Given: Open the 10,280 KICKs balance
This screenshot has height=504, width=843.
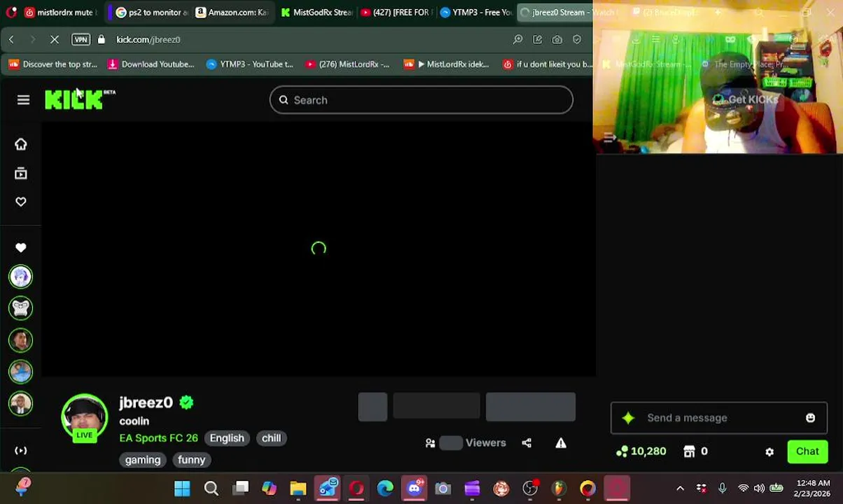Looking at the screenshot, I should [x=641, y=451].
